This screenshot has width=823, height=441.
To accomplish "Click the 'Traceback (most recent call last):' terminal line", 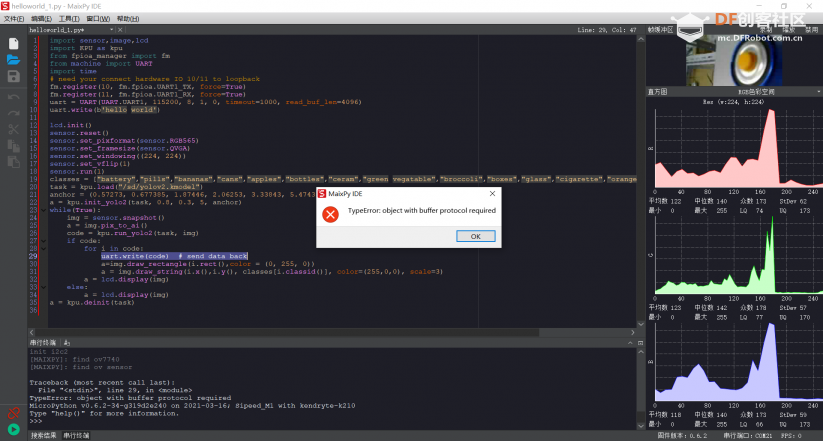I will coord(102,383).
